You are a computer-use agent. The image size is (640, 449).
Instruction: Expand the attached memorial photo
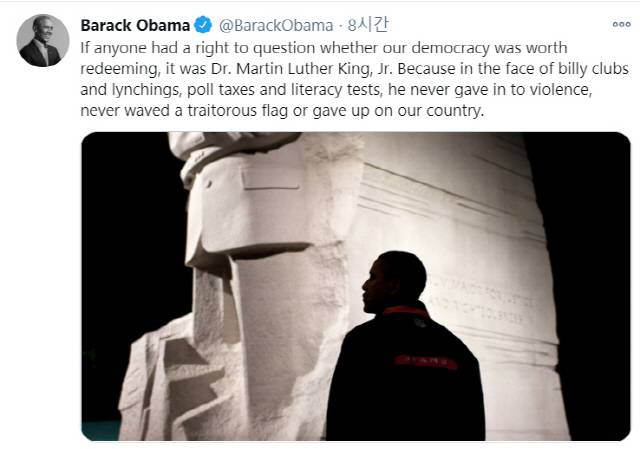click(x=356, y=286)
